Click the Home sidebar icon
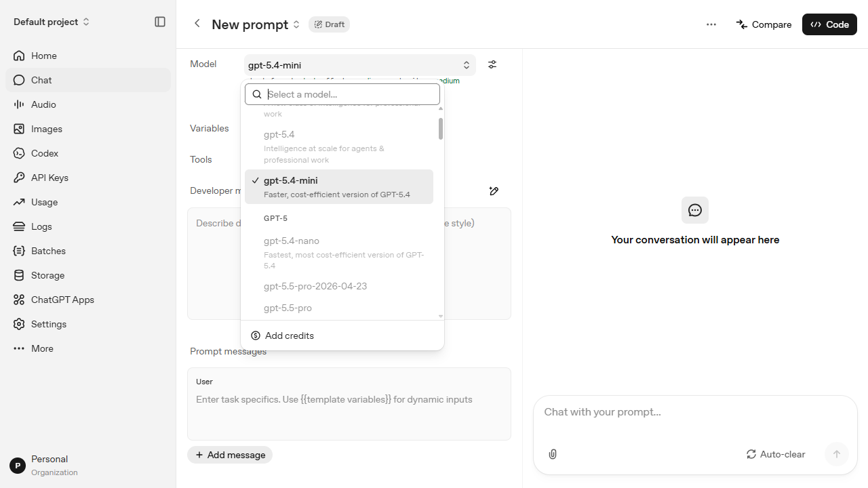The width and height of the screenshot is (868, 488). coord(19,56)
